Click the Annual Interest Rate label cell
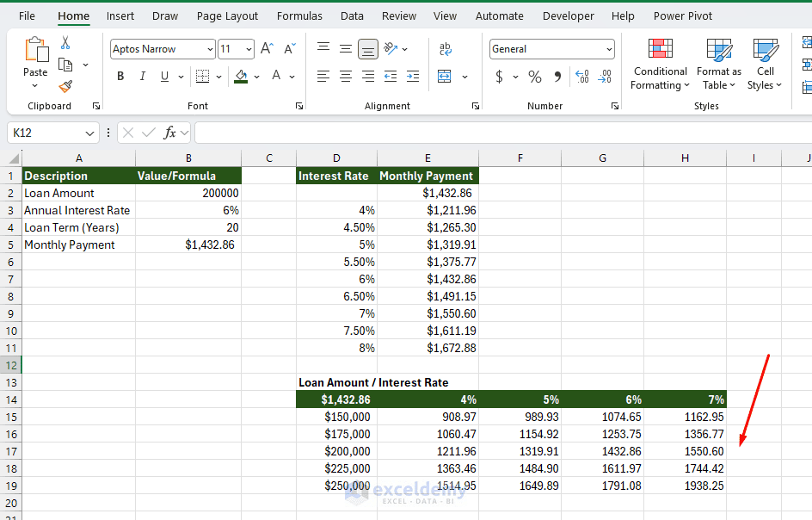Viewport: 812px width, 520px height. [x=79, y=210]
